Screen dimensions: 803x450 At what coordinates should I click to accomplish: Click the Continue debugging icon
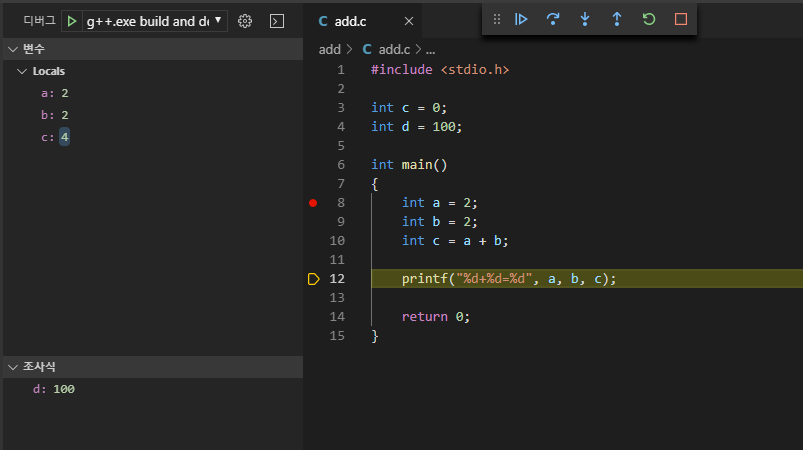(521, 19)
